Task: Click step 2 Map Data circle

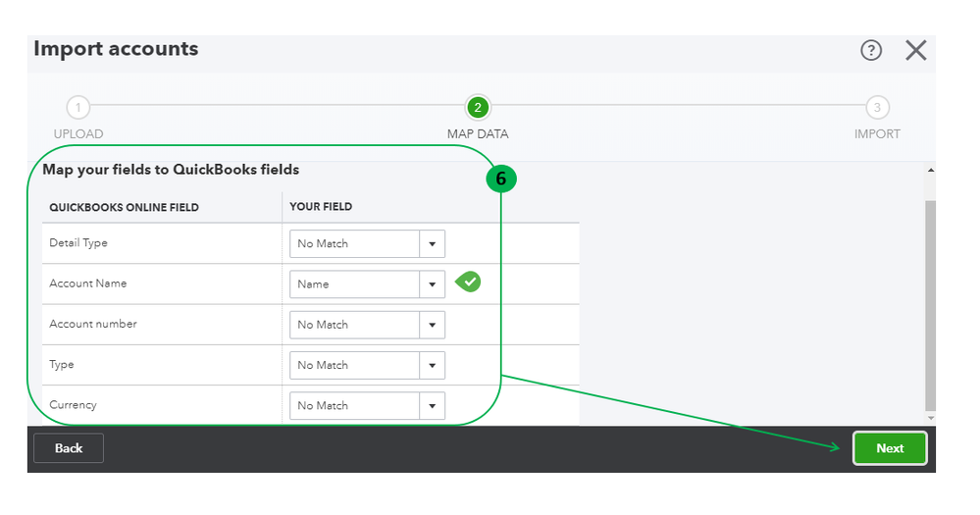Action: pos(478,108)
